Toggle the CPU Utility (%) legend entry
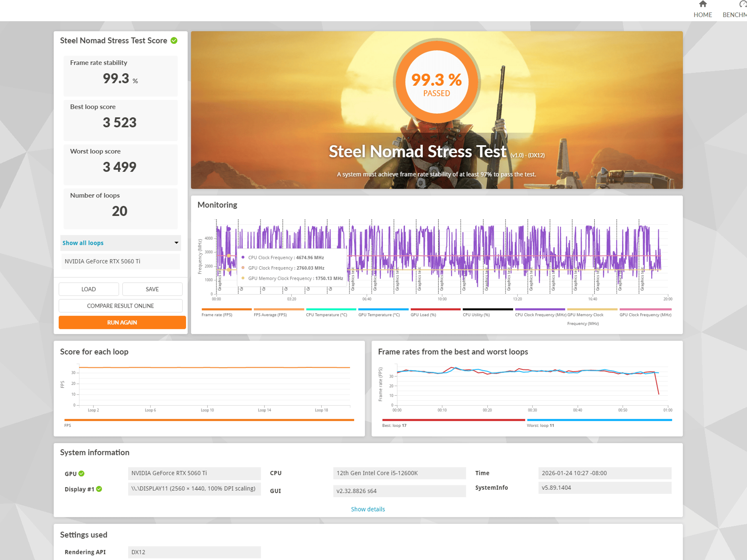 (x=488, y=312)
